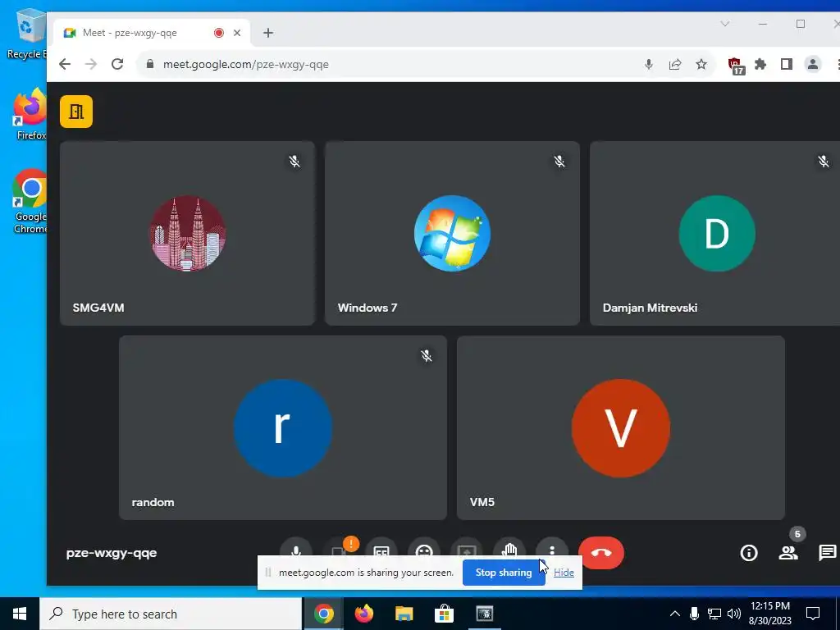Open the in-call chat panel
The height and width of the screenshot is (630, 840).
pyautogui.click(x=827, y=552)
